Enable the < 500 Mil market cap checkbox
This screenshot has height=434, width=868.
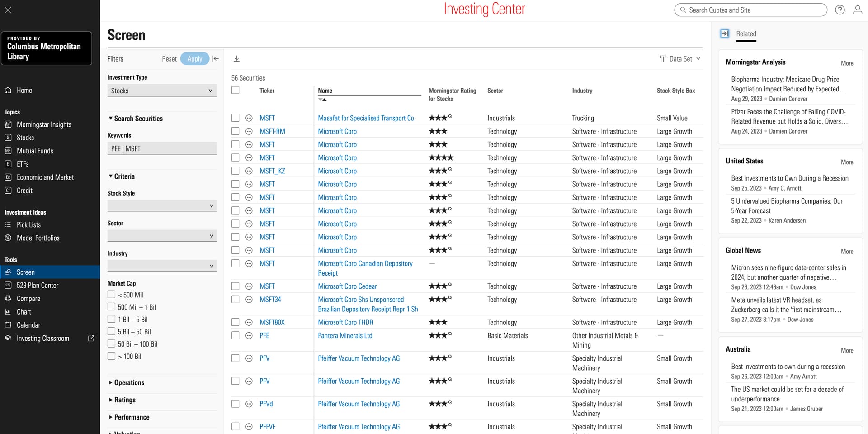coord(111,295)
